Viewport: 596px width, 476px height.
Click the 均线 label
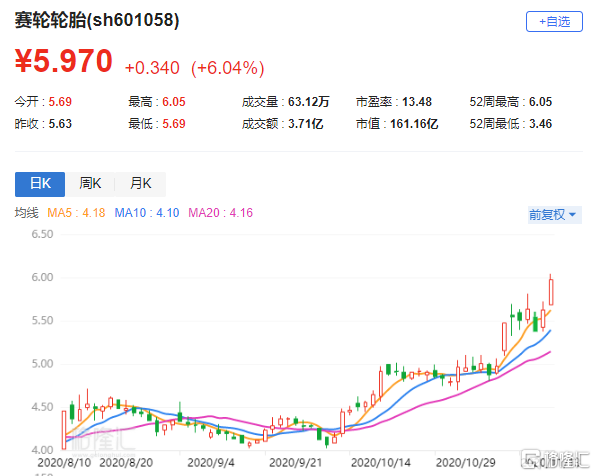coord(27,213)
